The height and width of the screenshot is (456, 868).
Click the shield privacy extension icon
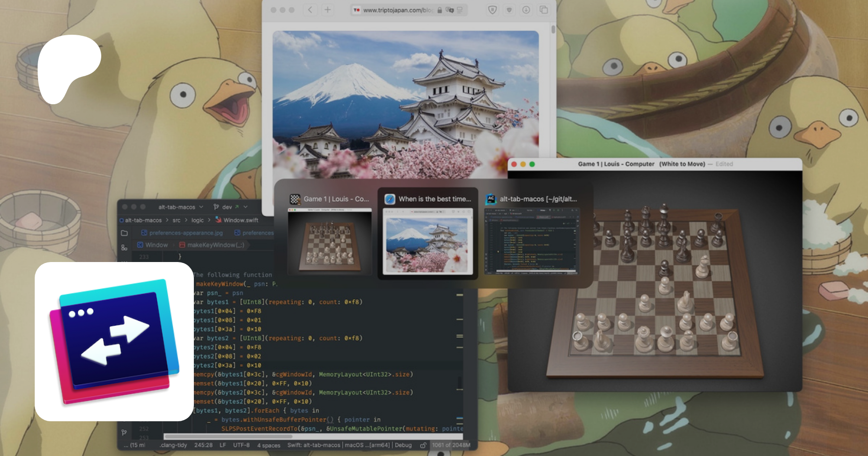[492, 10]
